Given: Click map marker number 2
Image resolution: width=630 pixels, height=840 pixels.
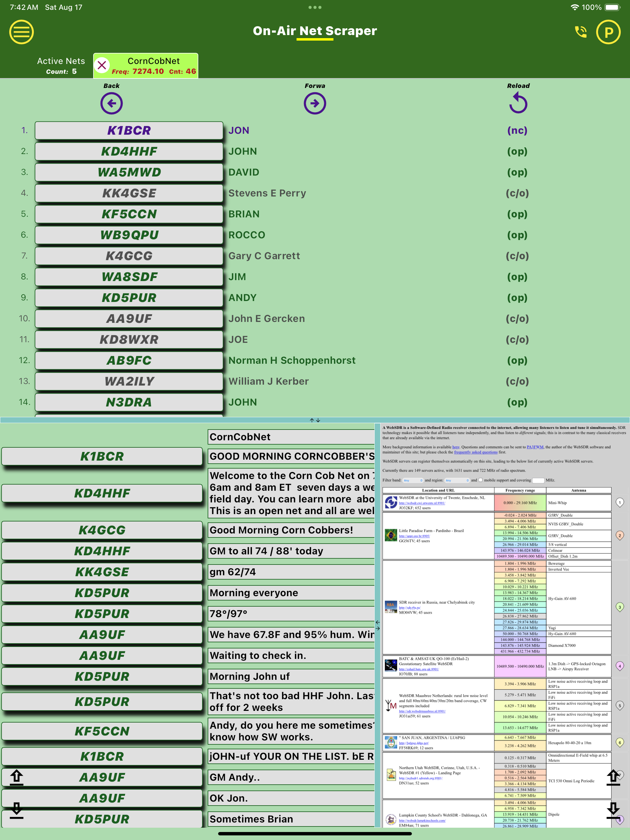Looking at the screenshot, I should 620,536.
